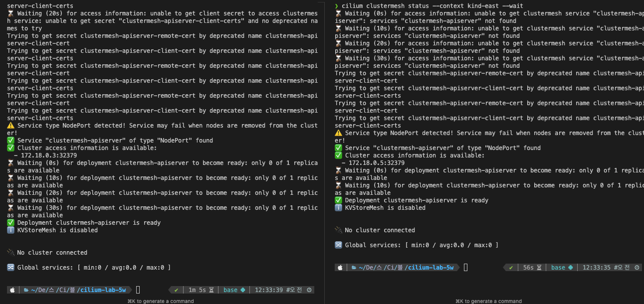The width and height of the screenshot is (644, 304).
Task: Click left pane hourglass on Waiting (20s) for access information
Action: tap(10, 13)
